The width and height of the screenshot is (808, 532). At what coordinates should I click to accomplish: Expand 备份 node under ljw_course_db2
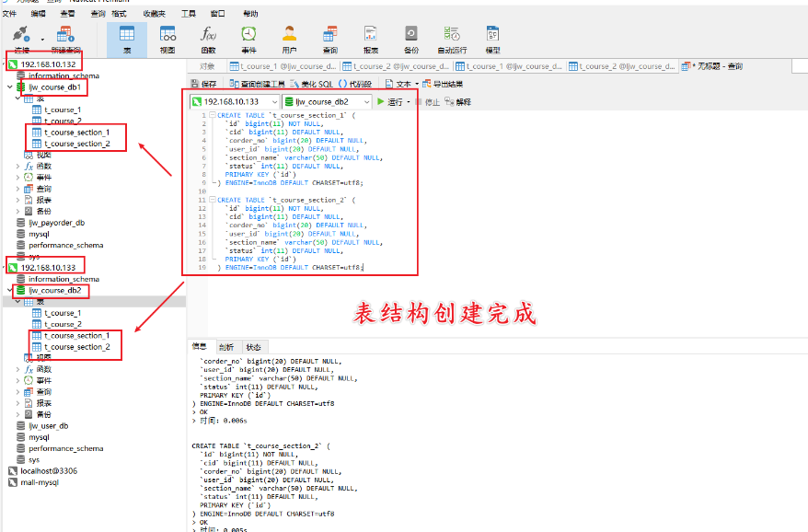(18, 414)
